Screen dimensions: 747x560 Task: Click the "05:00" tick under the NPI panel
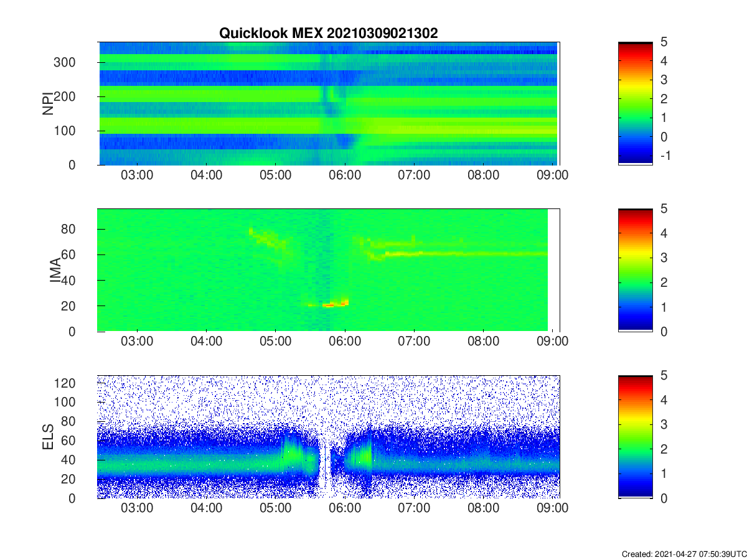(x=276, y=175)
